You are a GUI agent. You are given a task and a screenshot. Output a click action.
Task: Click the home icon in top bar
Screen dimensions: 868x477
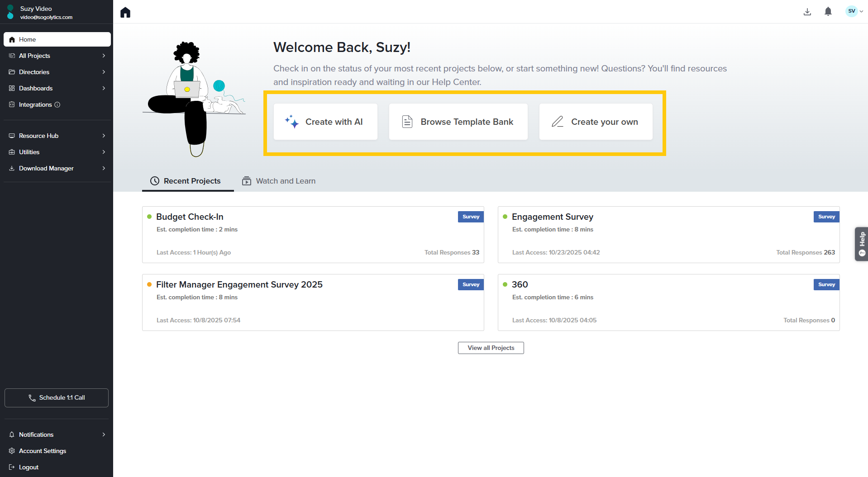pos(125,12)
